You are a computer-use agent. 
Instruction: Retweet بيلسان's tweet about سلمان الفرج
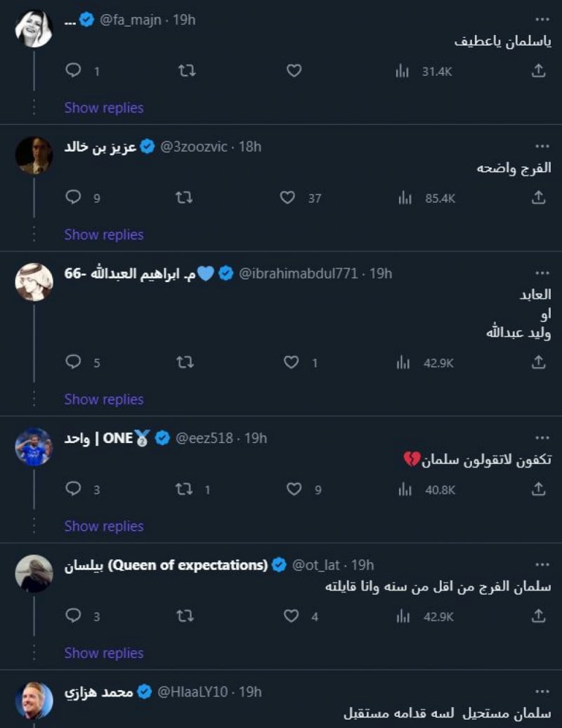tap(183, 616)
